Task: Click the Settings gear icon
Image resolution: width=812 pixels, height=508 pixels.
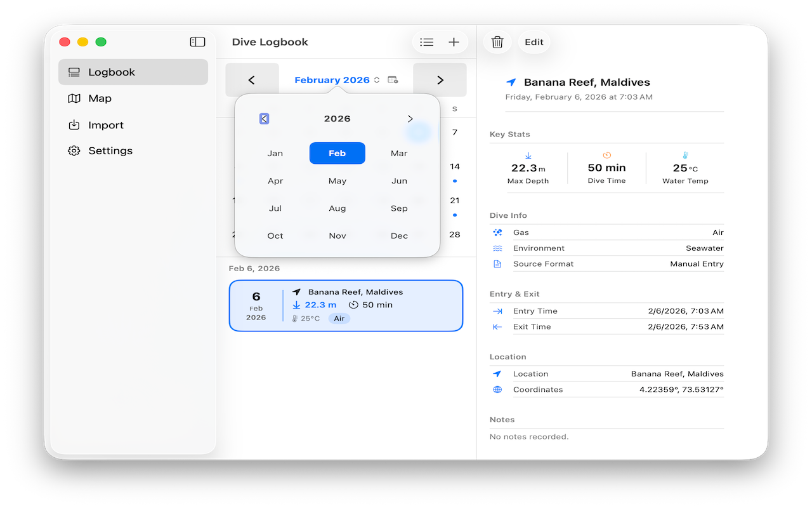Action: [x=74, y=150]
